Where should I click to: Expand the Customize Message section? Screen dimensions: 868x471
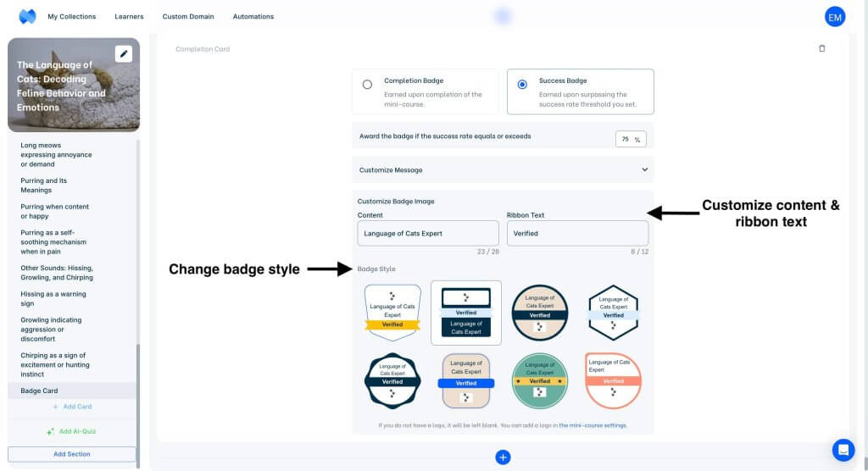503,169
